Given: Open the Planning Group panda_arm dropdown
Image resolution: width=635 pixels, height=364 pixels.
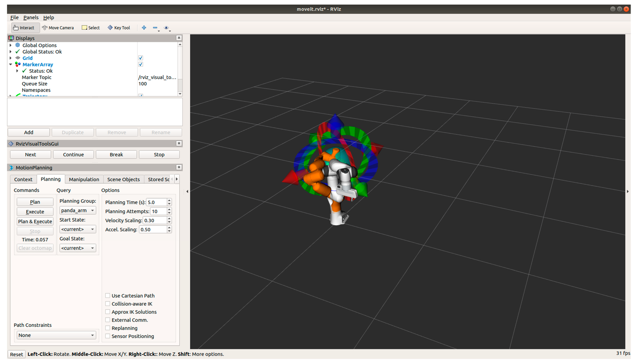Looking at the screenshot, I should click(x=78, y=210).
